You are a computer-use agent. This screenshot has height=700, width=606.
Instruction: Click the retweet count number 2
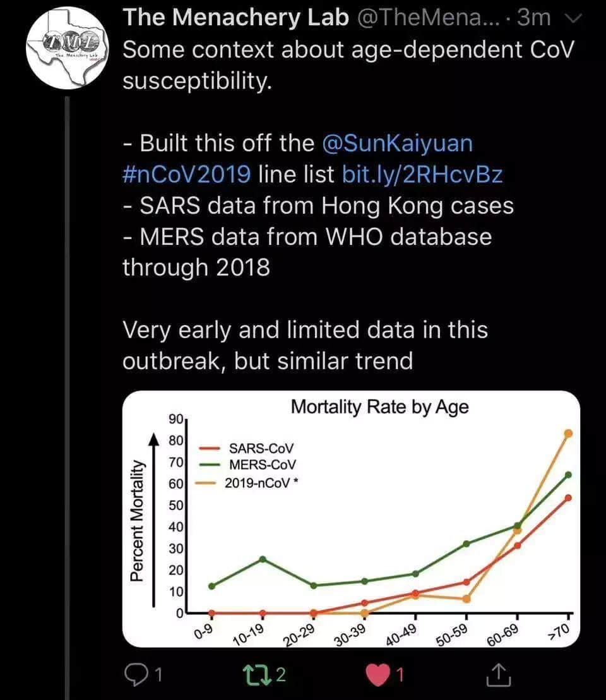click(x=280, y=675)
